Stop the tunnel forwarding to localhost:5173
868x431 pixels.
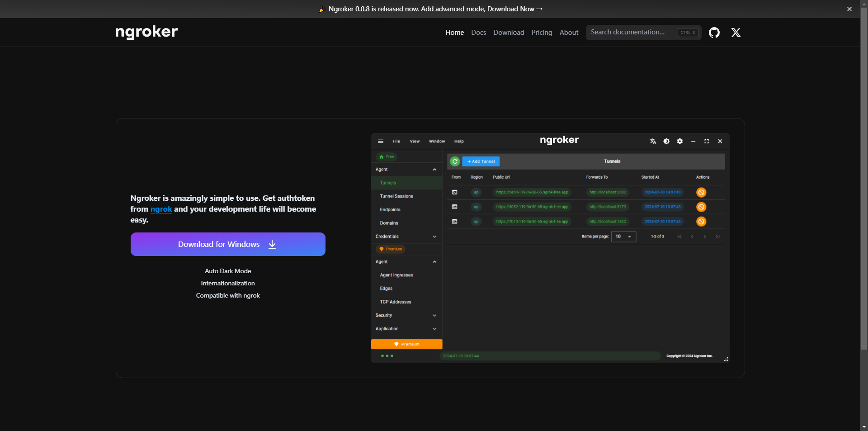pyautogui.click(x=701, y=207)
